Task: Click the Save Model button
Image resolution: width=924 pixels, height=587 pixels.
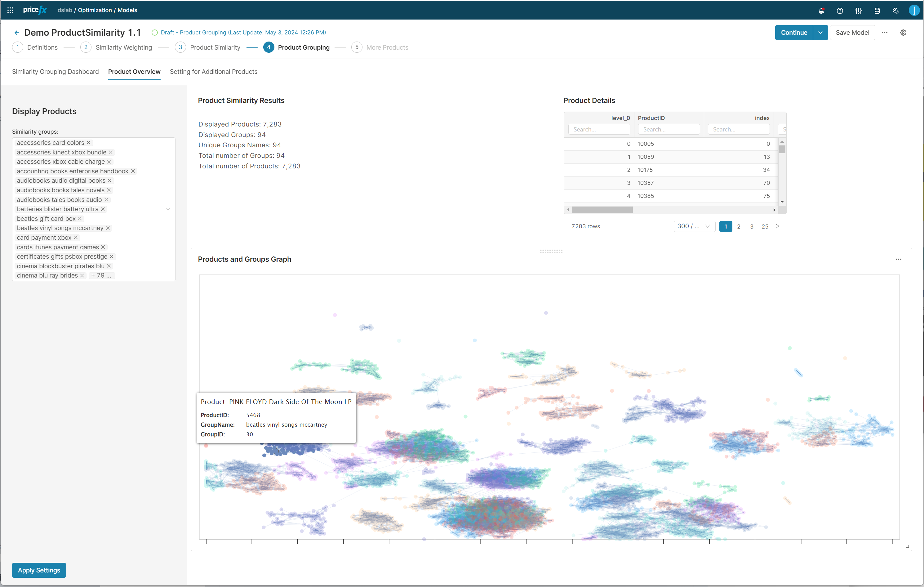Action: coord(852,33)
